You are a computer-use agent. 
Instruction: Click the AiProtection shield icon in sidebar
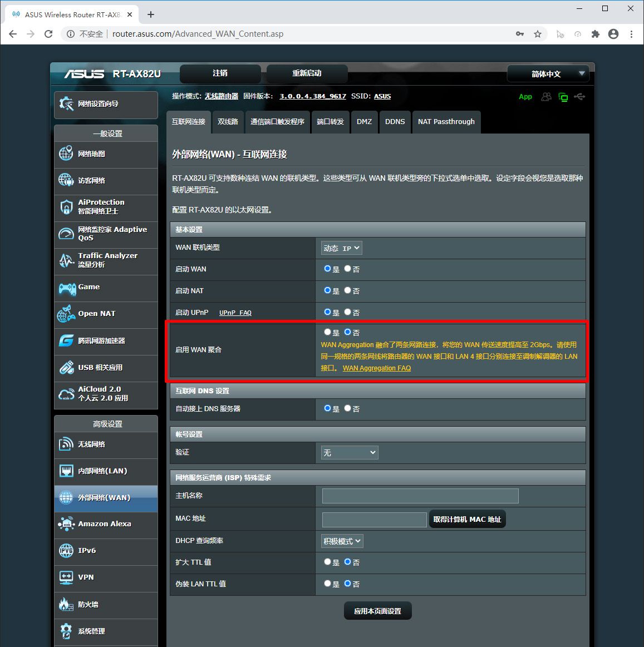click(x=66, y=207)
